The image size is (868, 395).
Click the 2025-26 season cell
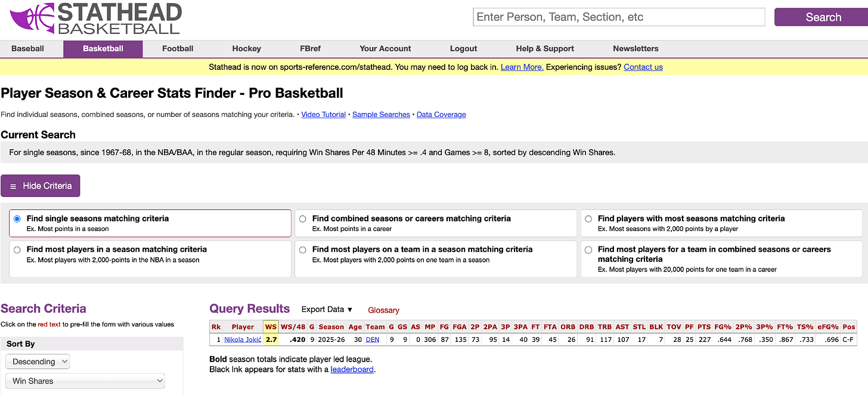331,340
